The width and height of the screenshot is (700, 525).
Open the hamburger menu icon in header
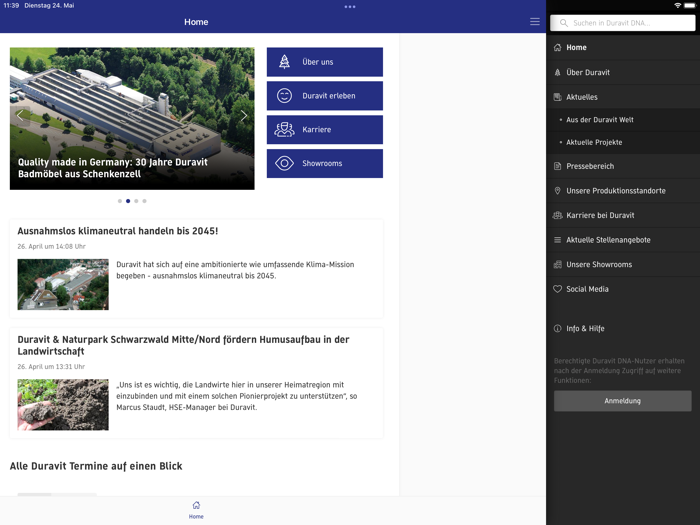[534, 22]
